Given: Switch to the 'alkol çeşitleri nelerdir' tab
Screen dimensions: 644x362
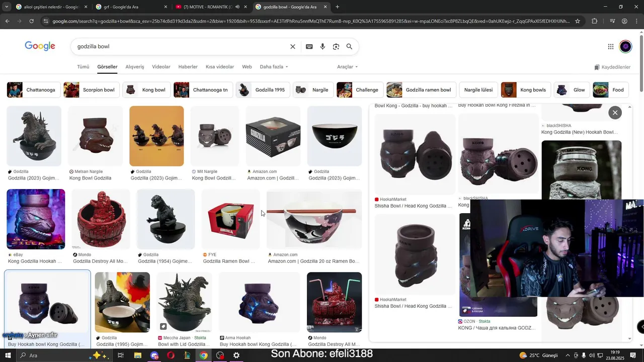Looking at the screenshot, I should 52,7.
